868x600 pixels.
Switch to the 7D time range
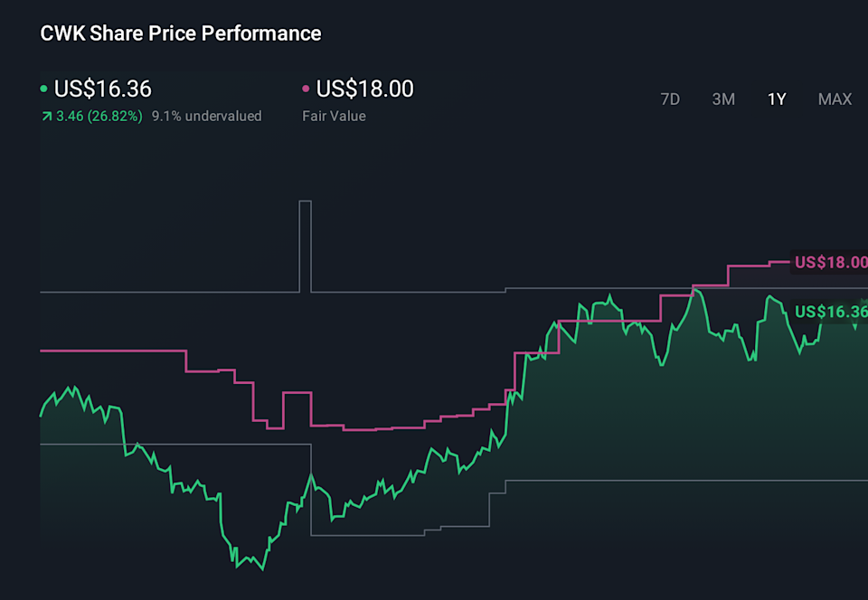point(670,99)
